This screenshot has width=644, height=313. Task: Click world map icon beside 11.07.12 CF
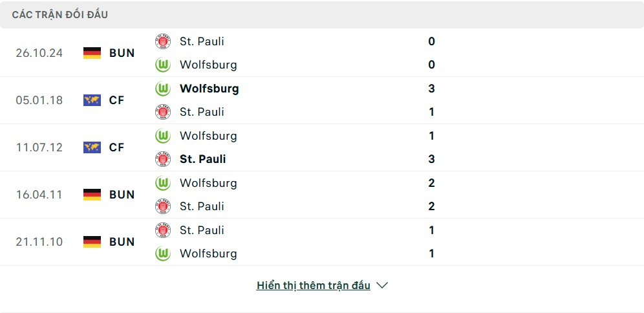pos(92,147)
